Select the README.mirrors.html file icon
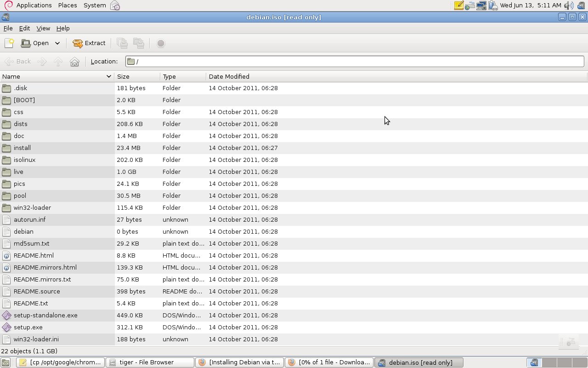This screenshot has width=588, height=368. point(6,267)
